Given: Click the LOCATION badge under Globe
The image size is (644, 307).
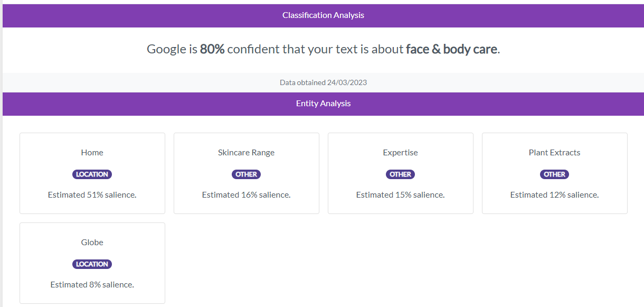Looking at the screenshot, I should point(92,264).
